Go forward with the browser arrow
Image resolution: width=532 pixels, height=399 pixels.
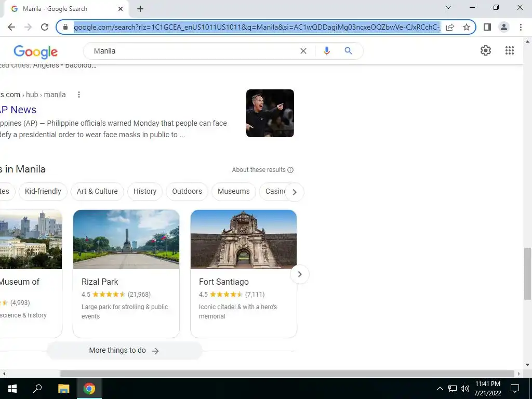click(28, 27)
